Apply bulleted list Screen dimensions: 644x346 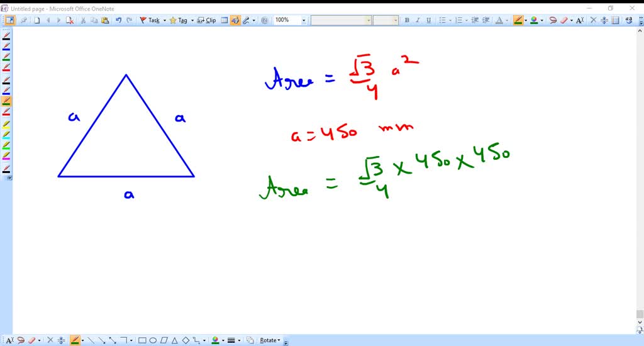[x=442, y=20]
